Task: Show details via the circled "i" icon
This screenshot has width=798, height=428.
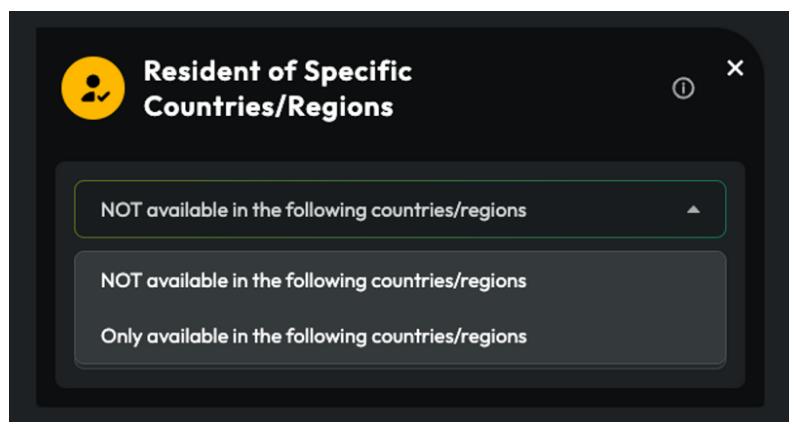Action: (684, 89)
